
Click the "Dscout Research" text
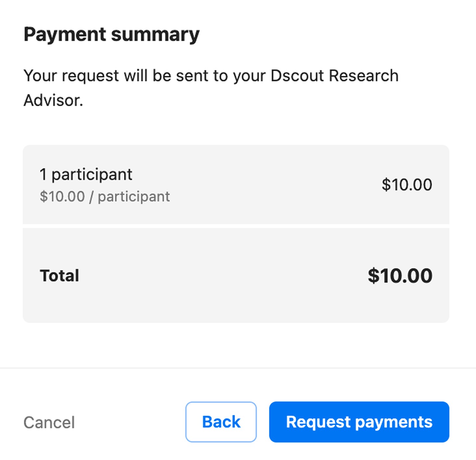tap(334, 76)
